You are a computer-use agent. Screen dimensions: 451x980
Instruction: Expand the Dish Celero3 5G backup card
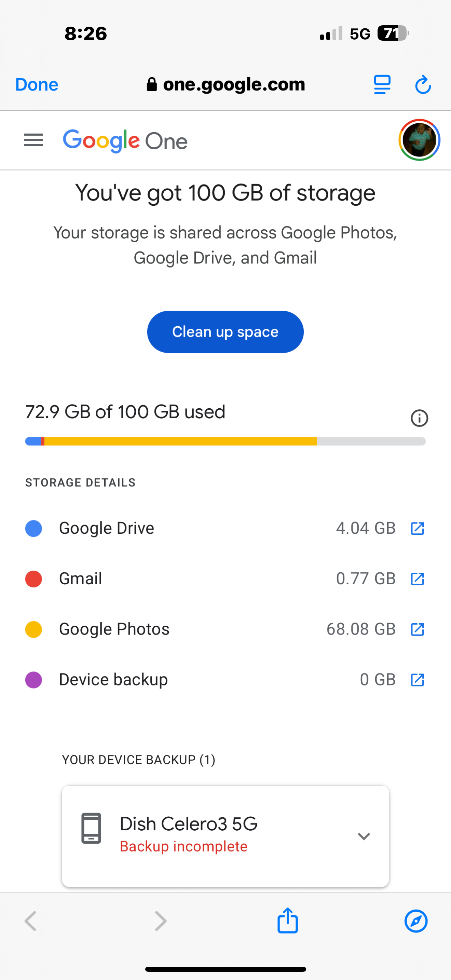[364, 836]
